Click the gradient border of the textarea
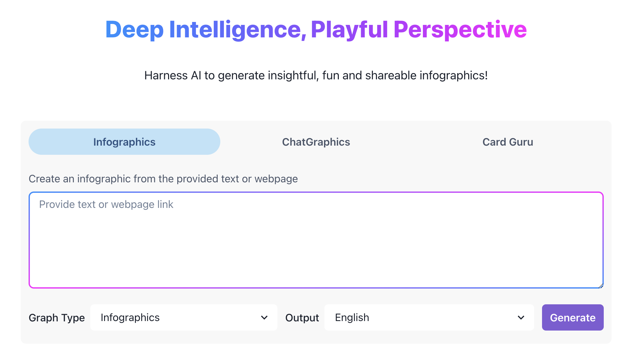The width and height of the screenshot is (631, 364). pos(315,193)
